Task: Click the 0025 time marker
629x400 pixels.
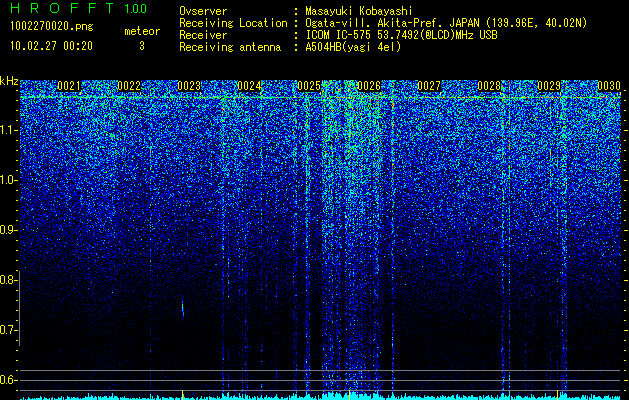Action: pos(309,86)
